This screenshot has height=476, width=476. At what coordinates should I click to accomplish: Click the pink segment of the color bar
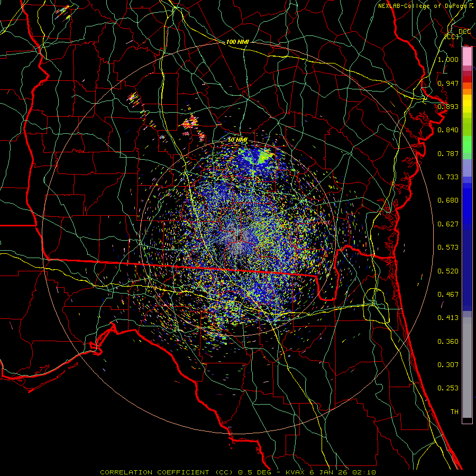467,57
